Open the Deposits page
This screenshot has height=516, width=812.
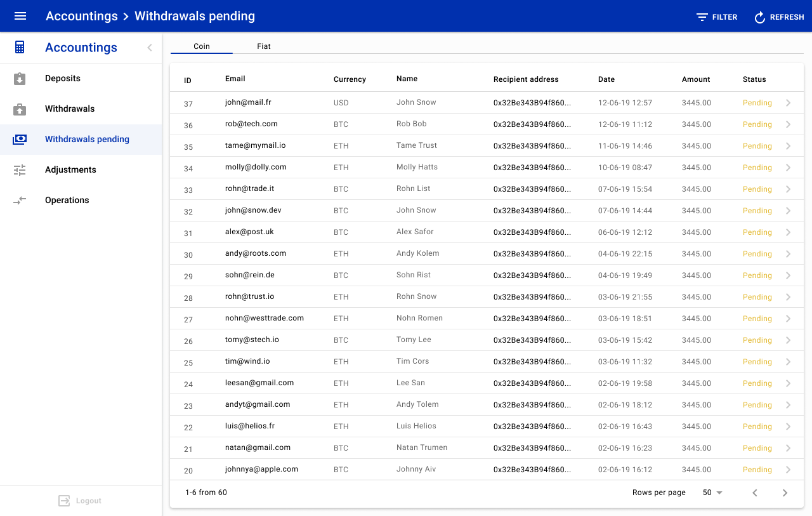[81, 79]
